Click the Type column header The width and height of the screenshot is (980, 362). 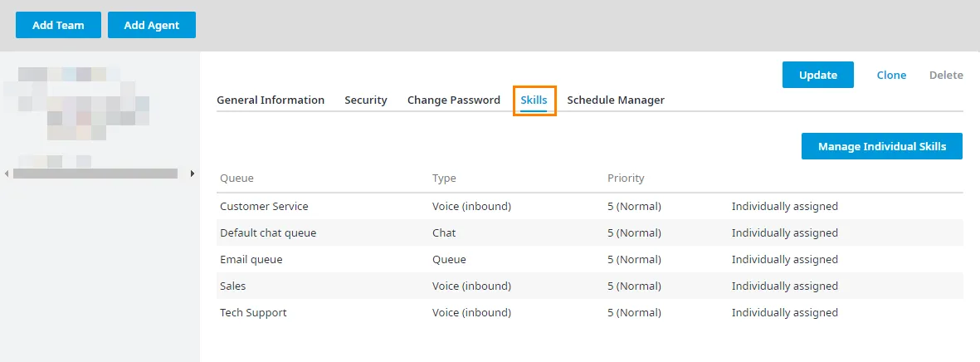pyautogui.click(x=444, y=179)
